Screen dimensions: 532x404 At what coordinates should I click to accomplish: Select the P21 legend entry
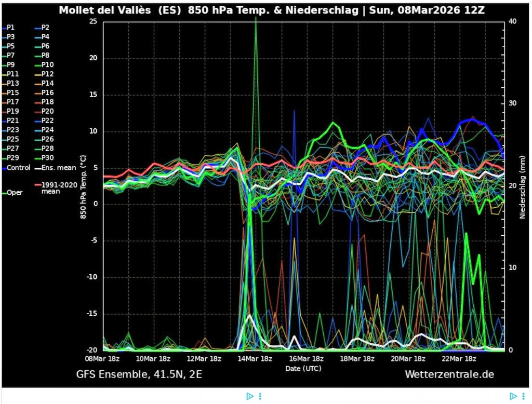click(10, 120)
